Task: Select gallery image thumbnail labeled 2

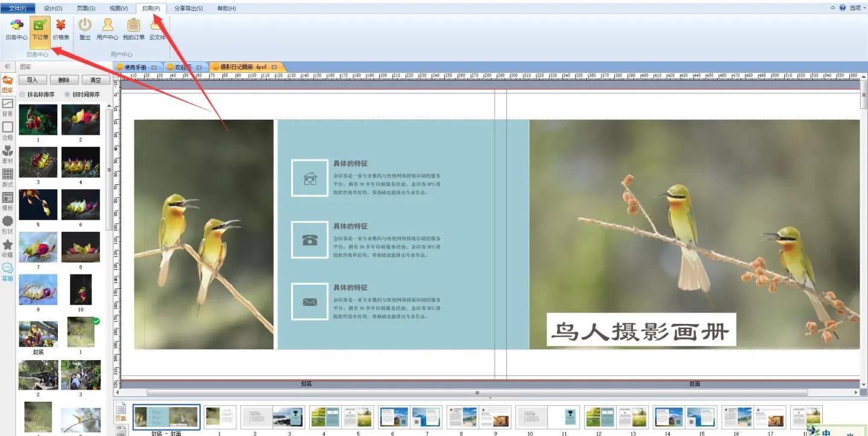Action: (x=81, y=120)
